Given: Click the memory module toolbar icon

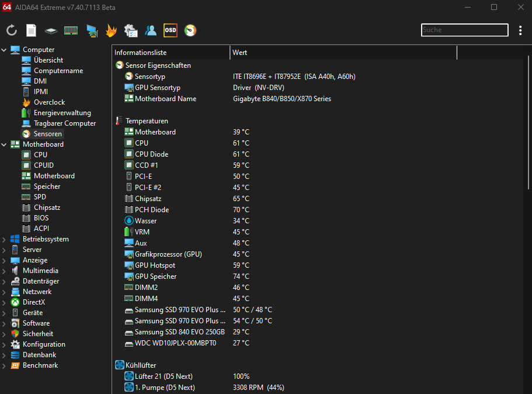Looking at the screenshot, I should (71, 30).
